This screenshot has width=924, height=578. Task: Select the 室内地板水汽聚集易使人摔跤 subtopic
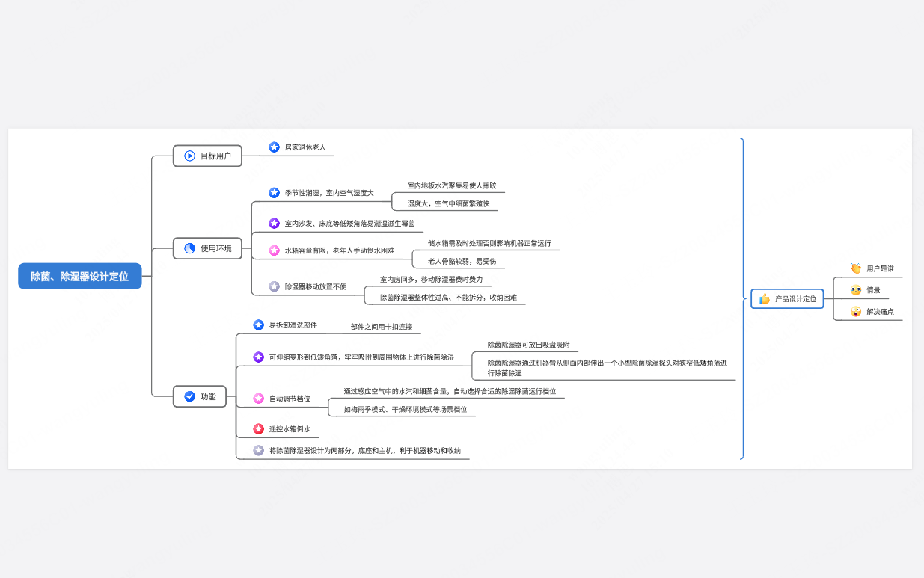(451, 185)
